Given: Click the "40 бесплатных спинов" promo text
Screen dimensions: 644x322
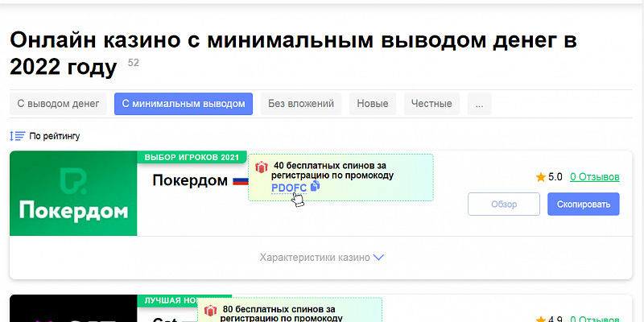Looking at the screenshot, I should (332, 171).
